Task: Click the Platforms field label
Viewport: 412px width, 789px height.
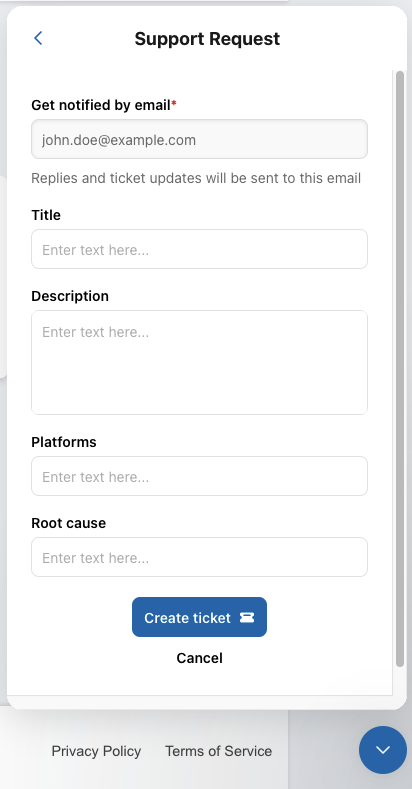Action: (64, 442)
